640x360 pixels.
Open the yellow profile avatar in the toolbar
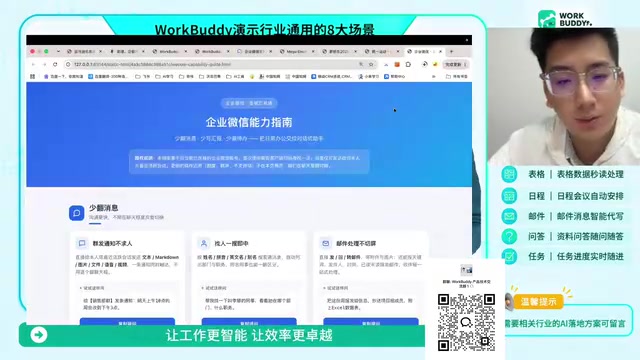pyautogui.click(x=435, y=64)
